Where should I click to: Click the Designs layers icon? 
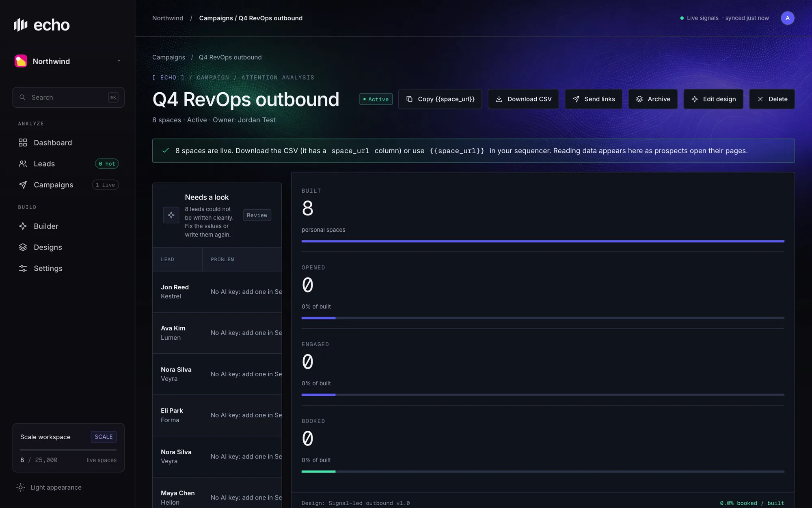pyautogui.click(x=23, y=247)
